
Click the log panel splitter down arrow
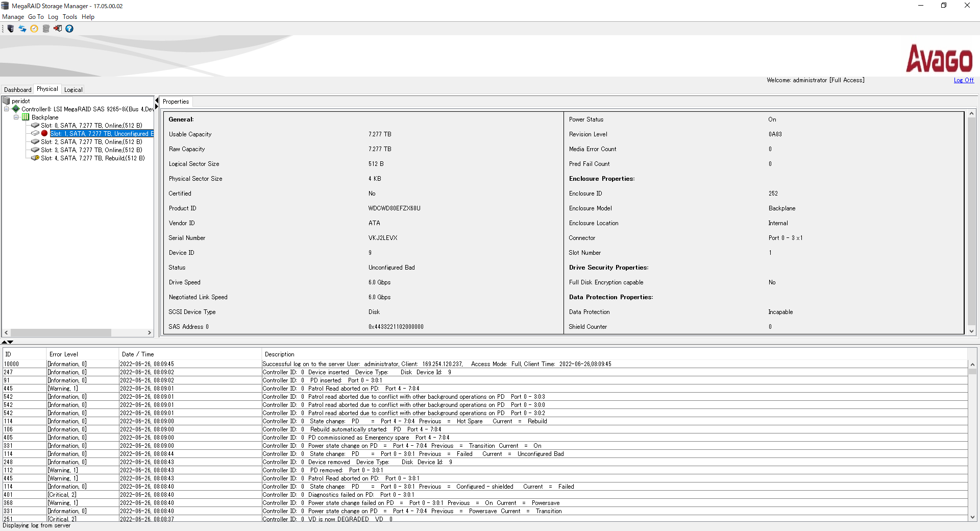coord(10,342)
